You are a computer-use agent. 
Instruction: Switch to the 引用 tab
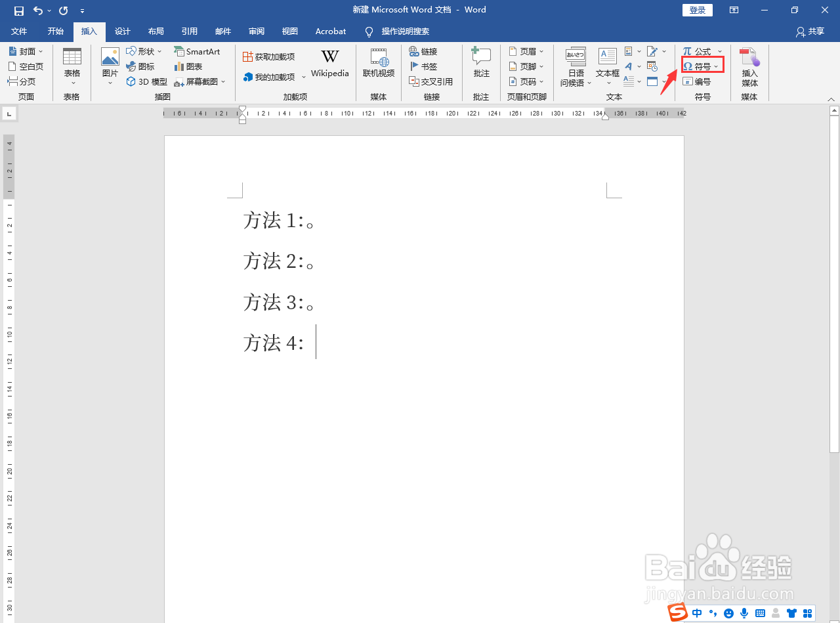(190, 31)
